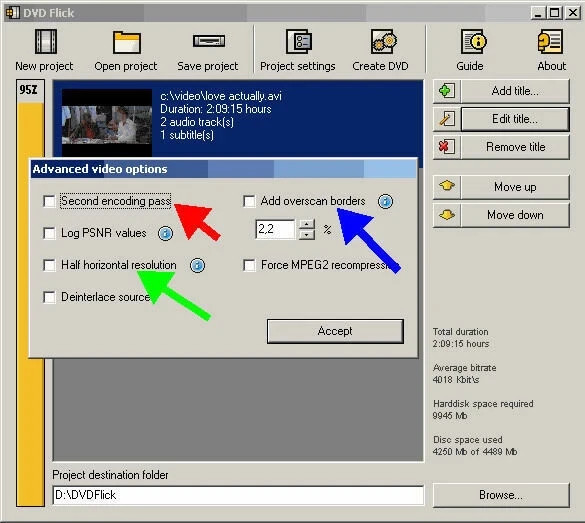
Task: Click DVD Flick title bar app icon
Action: point(12,12)
